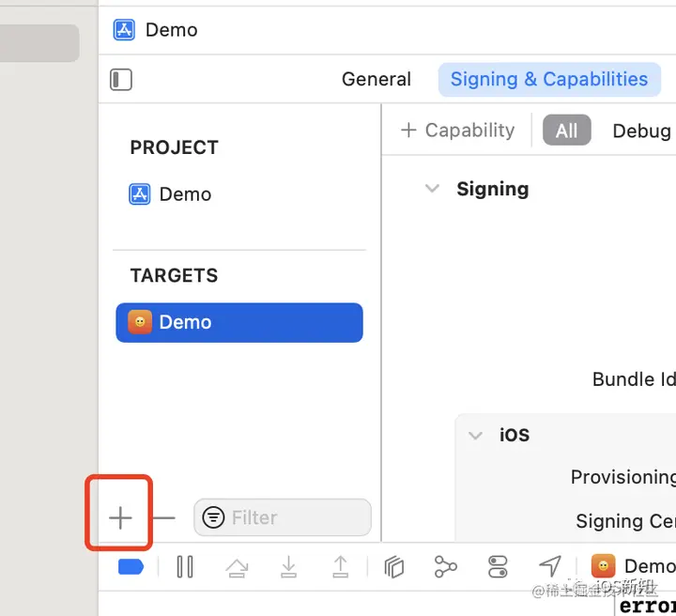The image size is (676, 616).
Task: Click the Step Into debug button
Action: pos(288,567)
